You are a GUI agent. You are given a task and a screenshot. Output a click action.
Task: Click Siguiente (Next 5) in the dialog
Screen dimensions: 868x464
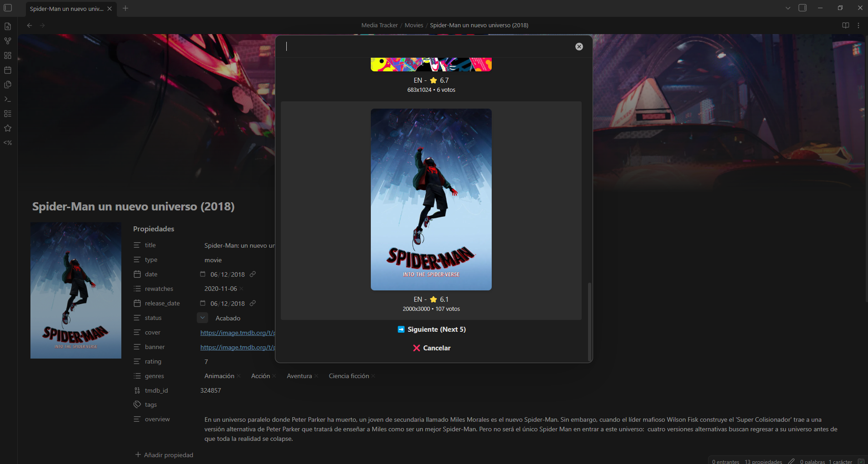[x=431, y=329]
